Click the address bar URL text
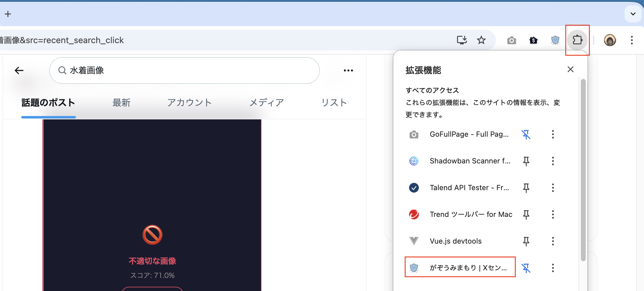This screenshot has width=644, height=291. click(62, 40)
